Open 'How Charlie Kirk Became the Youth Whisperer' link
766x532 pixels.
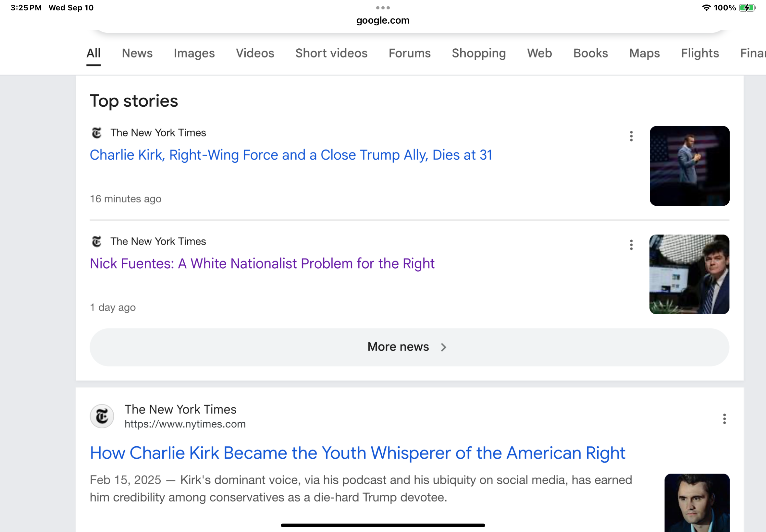pos(357,453)
